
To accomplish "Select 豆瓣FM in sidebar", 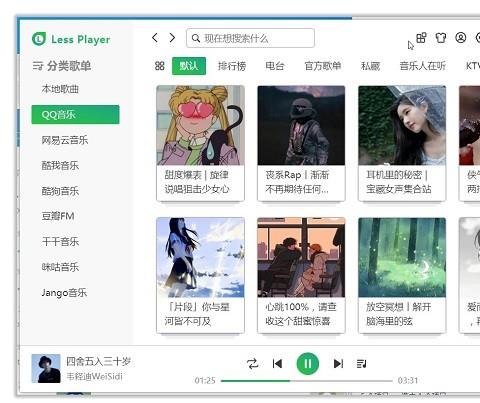I will point(58,216).
